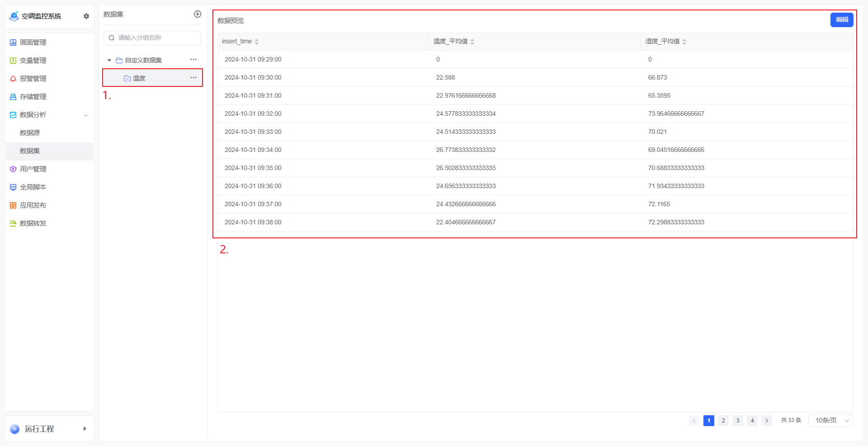The image size is (868, 446).
Task: Open more options for 温度 dataset
Action: [x=193, y=78]
